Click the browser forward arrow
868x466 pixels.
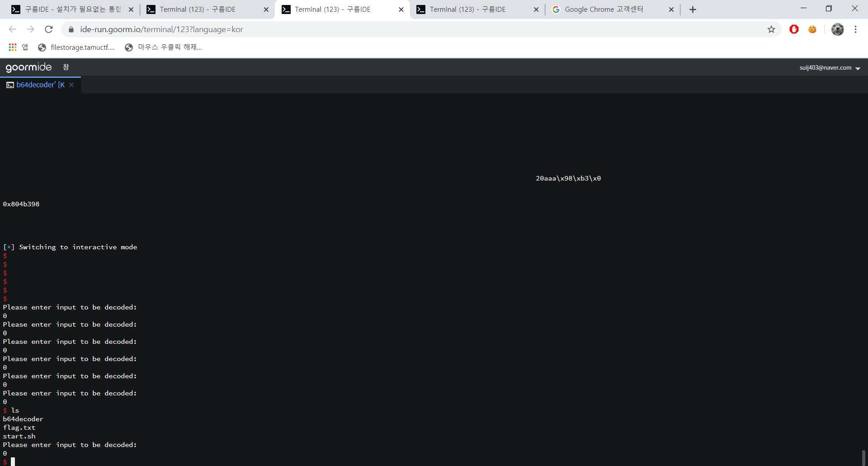tap(30, 29)
